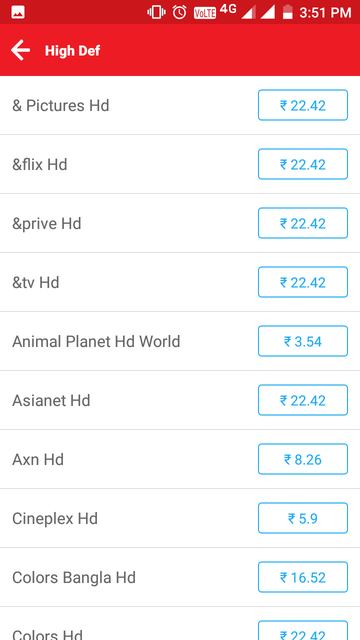
Task: Select the & Pictures Hd price button
Action: 303,105
